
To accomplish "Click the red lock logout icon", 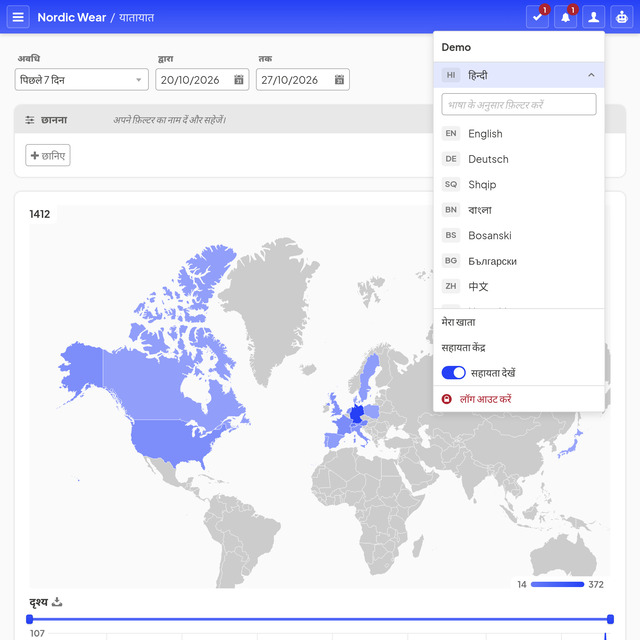I will coord(447,399).
